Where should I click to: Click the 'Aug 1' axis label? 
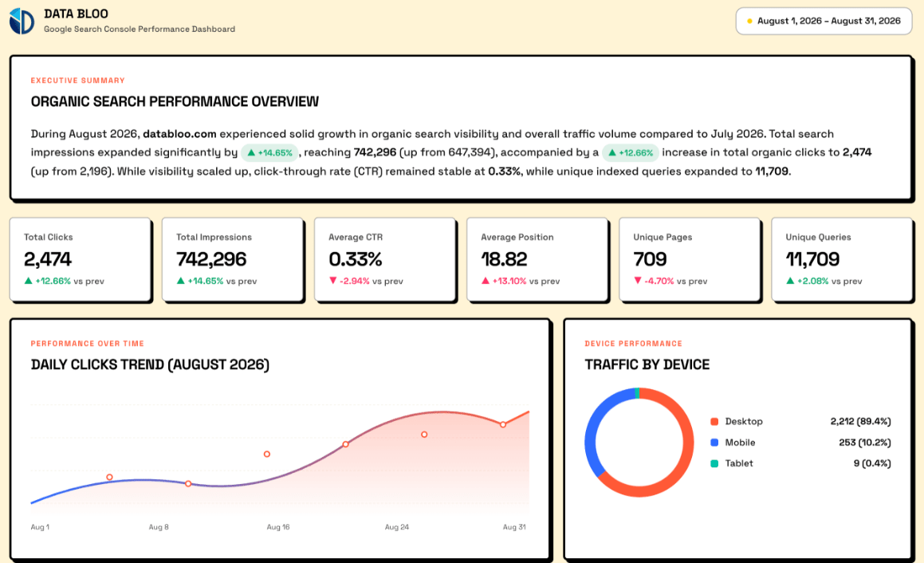40,527
